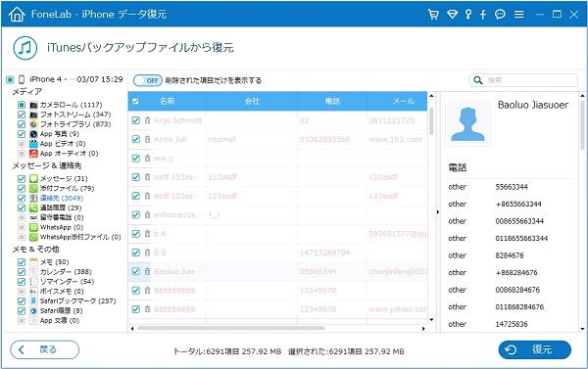Uncheck the Safari履歴 (8) checkbox
This screenshot has height=369, width=588.
[x=22, y=310]
